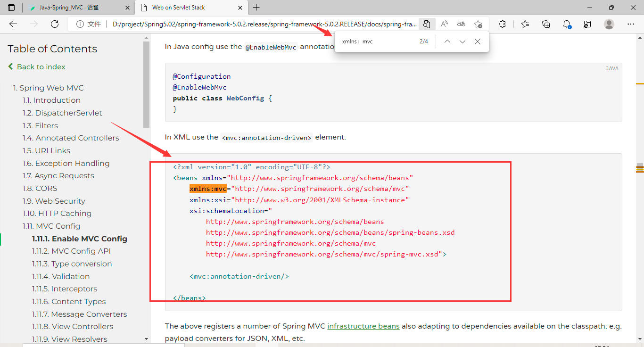
Task: Open the favorites list icon
Action: (x=525, y=24)
